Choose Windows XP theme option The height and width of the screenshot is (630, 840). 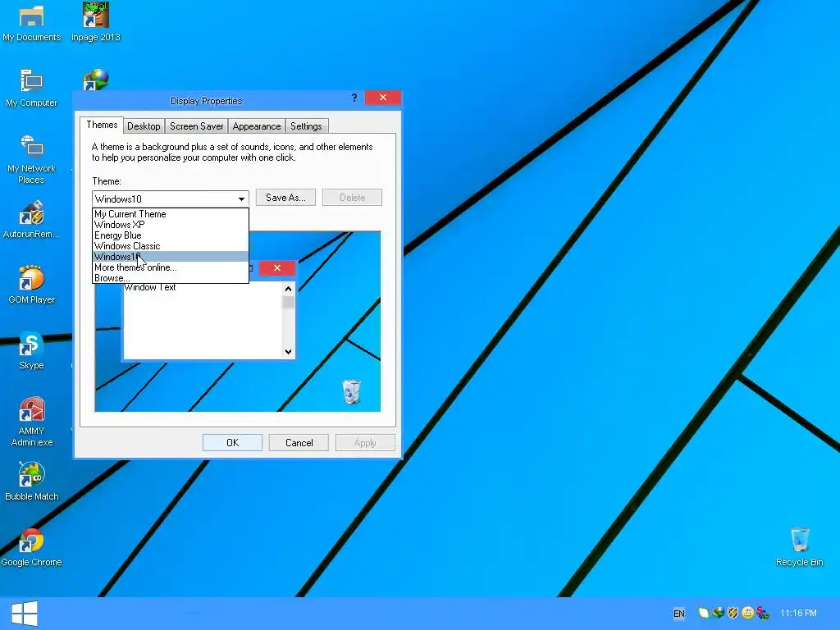(x=171, y=225)
